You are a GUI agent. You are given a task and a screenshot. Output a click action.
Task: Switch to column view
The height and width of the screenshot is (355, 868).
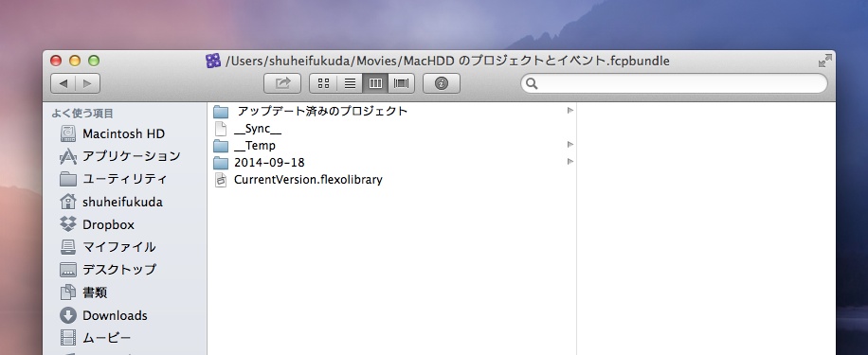(x=375, y=83)
